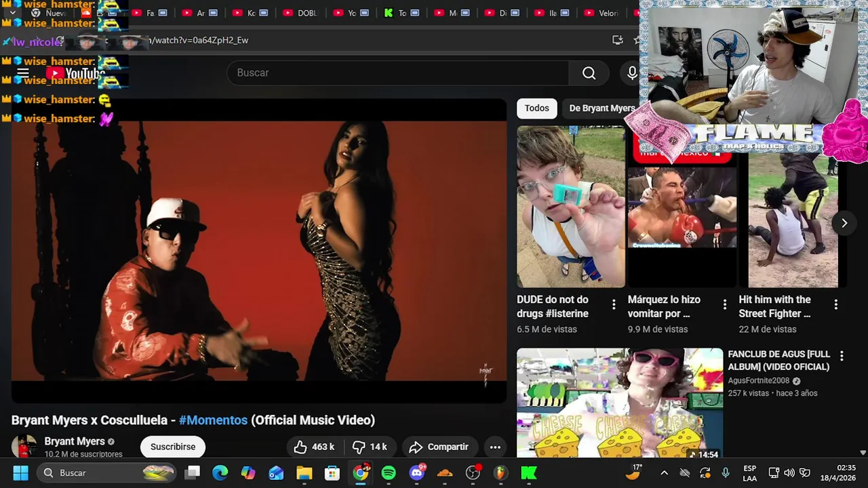Open Task View on the taskbar

pyautogui.click(x=193, y=472)
